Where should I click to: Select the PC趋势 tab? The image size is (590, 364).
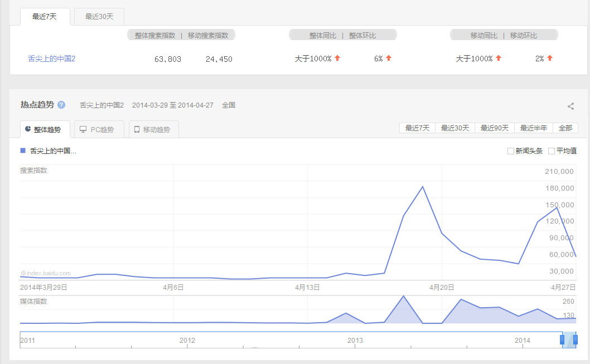99,129
